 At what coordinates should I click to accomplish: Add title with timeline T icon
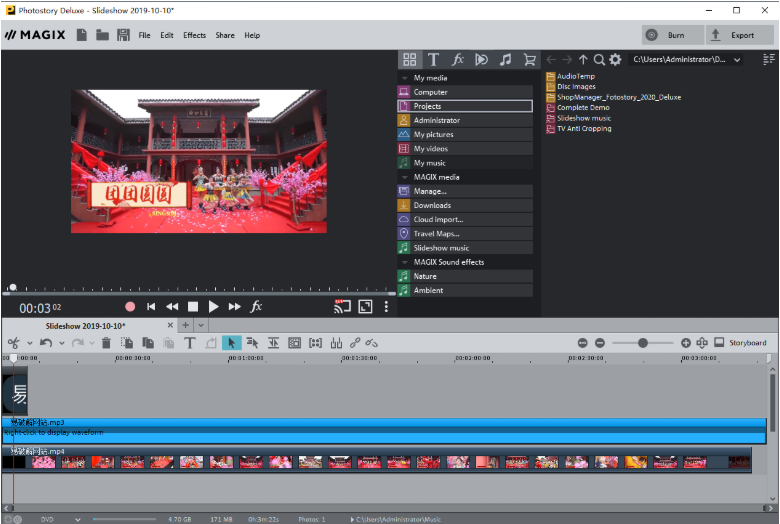coord(190,343)
